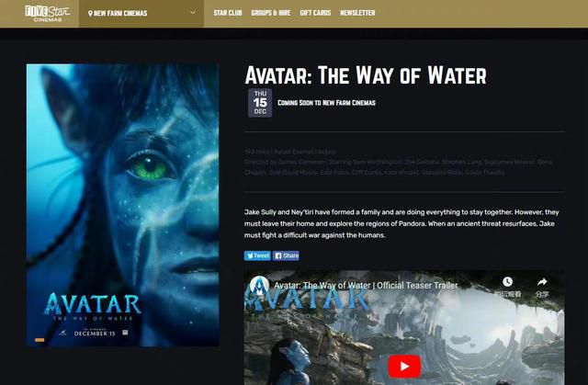Expand the New Farm Cinemas dropdown chevron
Viewport: 588px width, 385px height.
(x=193, y=13)
